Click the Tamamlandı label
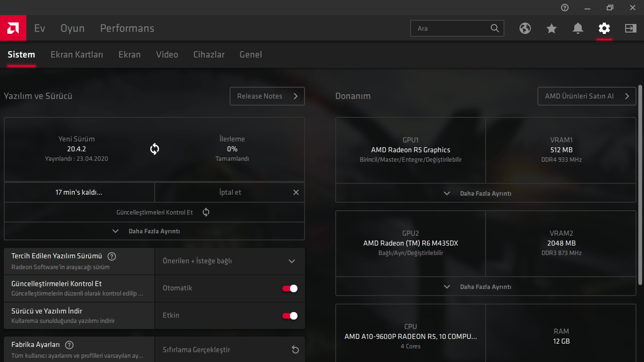Screen dimensions: 644x362 click(x=232, y=159)
